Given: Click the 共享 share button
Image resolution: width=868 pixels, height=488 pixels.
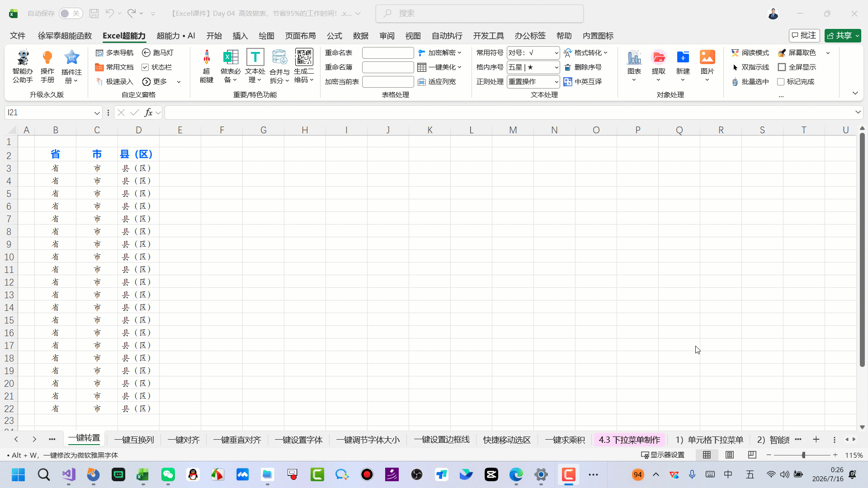Looking at the screenshot, I should (843, 36).
